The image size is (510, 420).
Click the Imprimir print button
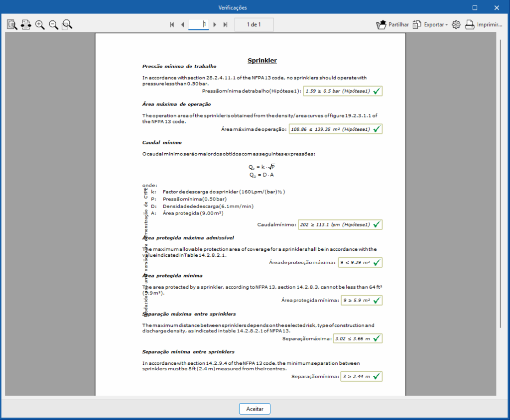tap(483, 24)
